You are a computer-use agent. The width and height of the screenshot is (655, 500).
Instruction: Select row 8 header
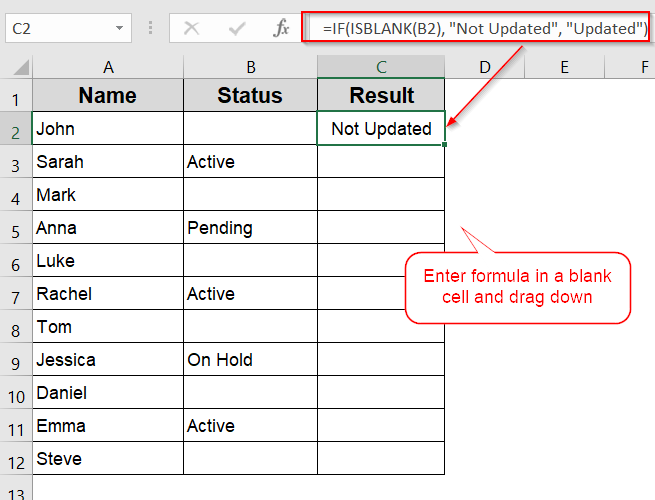pos(16,326)
